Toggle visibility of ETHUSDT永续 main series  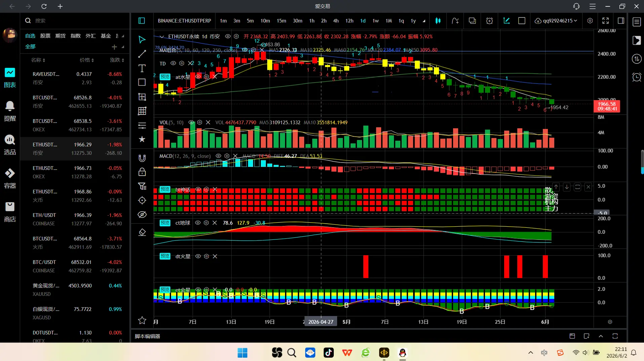228,36
